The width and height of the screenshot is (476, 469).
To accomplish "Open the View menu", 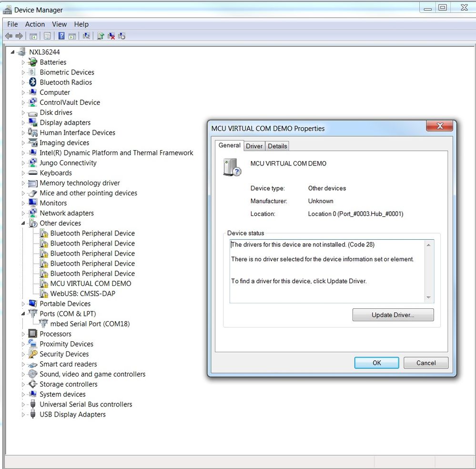I will (x=59, y=24).
